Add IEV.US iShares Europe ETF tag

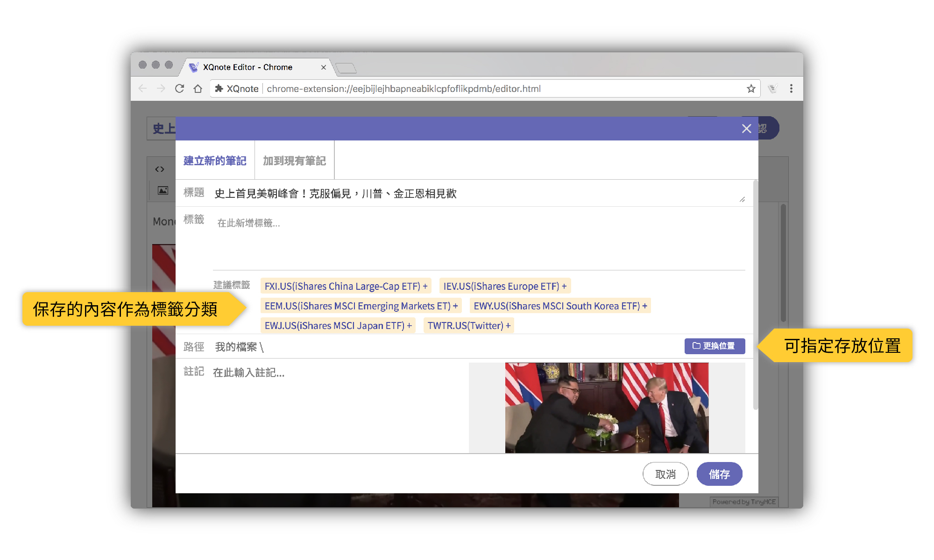[x=504, y=286]
